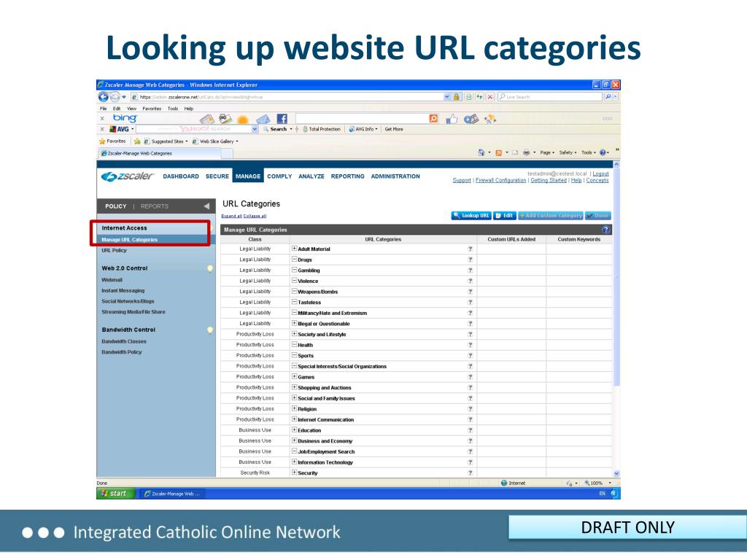Click the browser Back arrow button
This screenshot has height=560, width=747.
pyautogui.click(x=104, y=97)
